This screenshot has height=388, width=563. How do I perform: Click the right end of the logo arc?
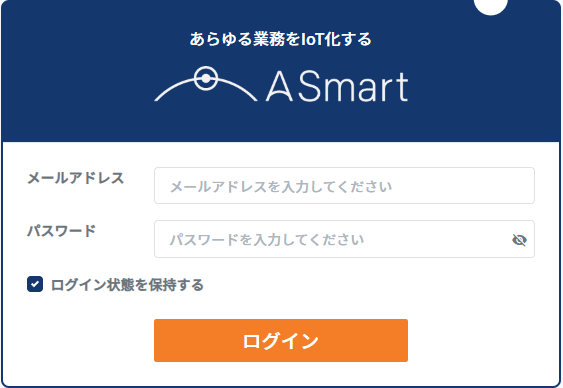pos(254,98)
